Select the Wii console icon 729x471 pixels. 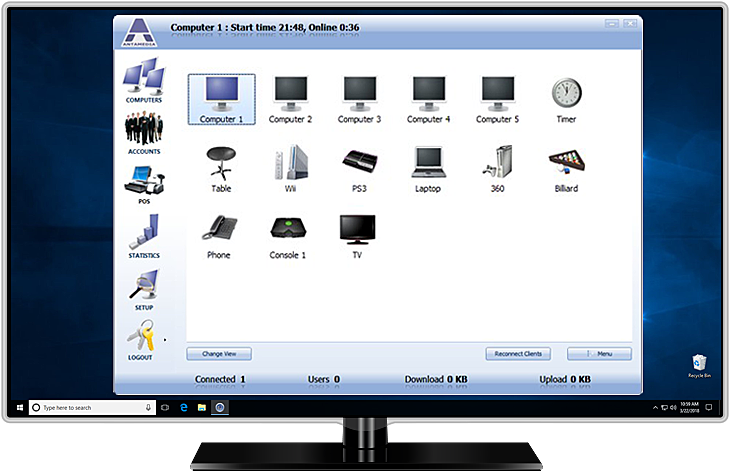pos(289,162)
